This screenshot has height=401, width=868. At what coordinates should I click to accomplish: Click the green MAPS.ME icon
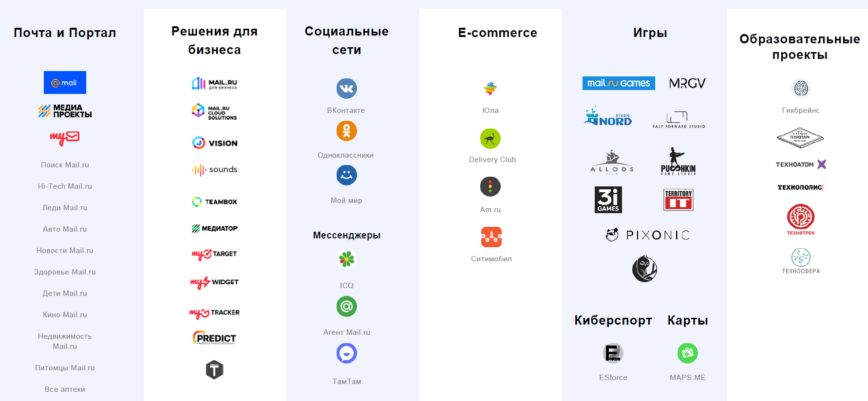click(x=687, y=353)
